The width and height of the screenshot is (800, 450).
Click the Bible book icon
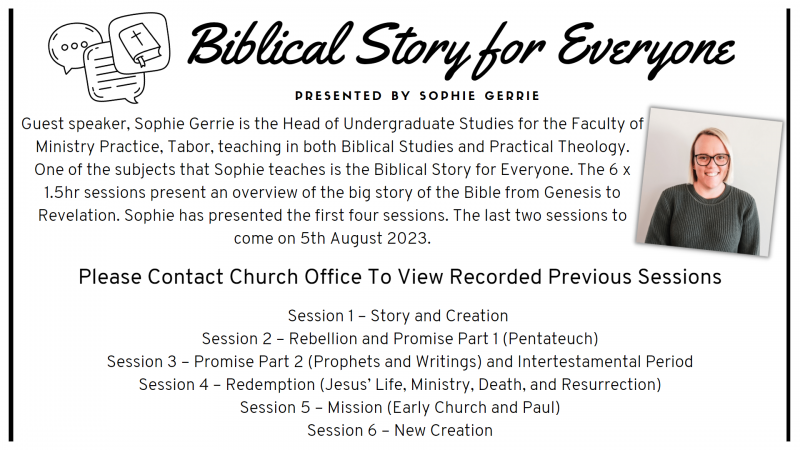coord(140,42)
